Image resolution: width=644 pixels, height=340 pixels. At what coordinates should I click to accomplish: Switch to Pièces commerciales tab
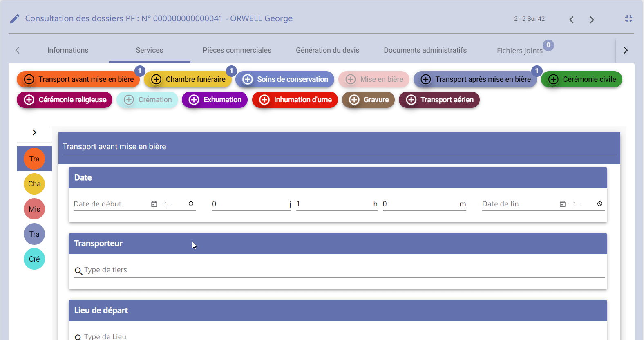[x=237, y=50]
